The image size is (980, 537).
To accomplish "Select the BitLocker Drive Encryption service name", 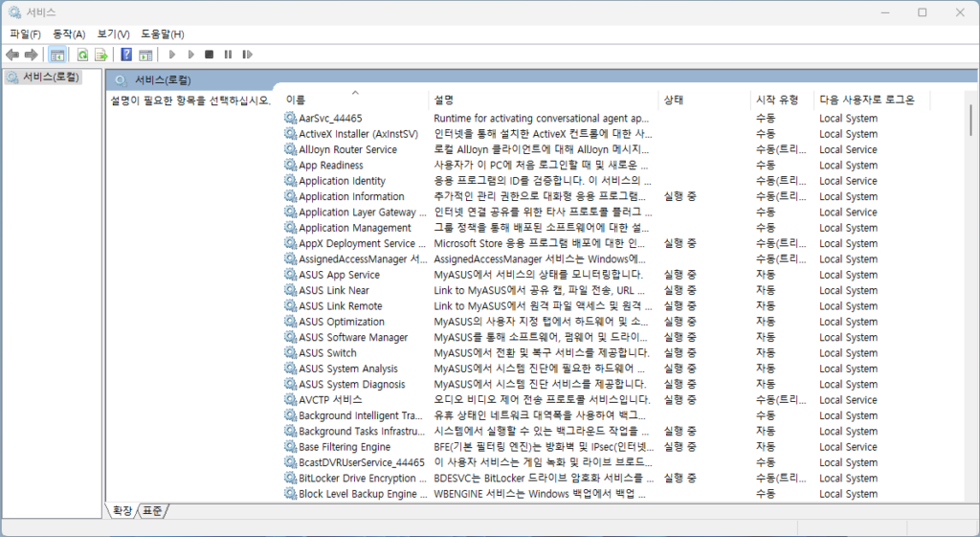I will pyautogui.click(x=363, y=478).
